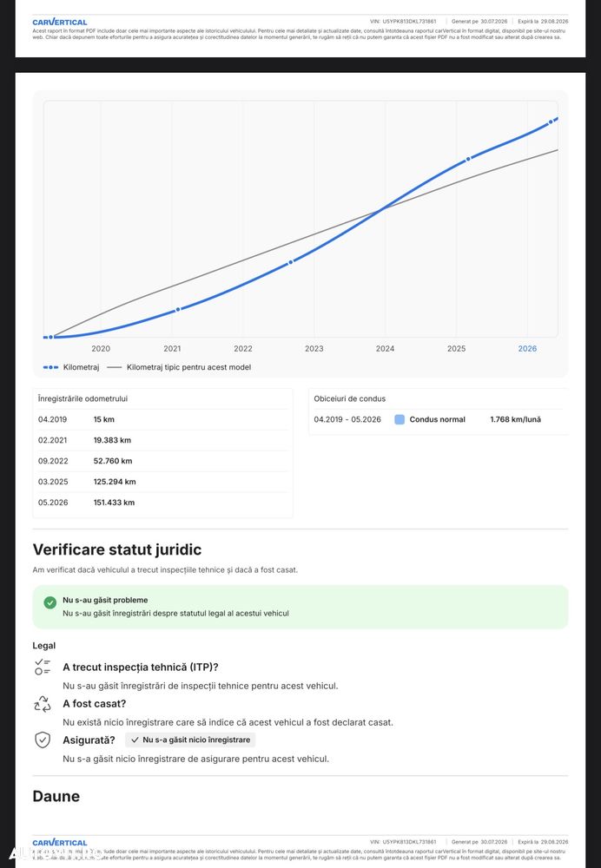Open the 'Verificare statut juridic' heading
The width and height of the screenshot is (601, 868).
117,549
